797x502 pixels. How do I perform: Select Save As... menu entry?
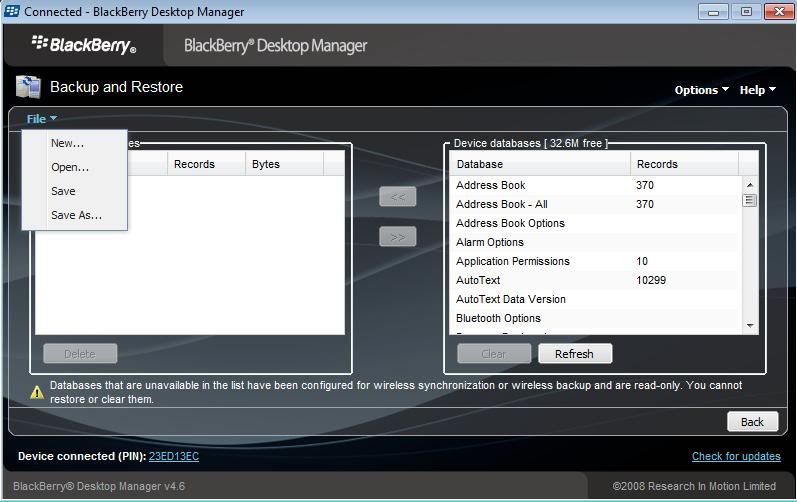pos(74,215)
